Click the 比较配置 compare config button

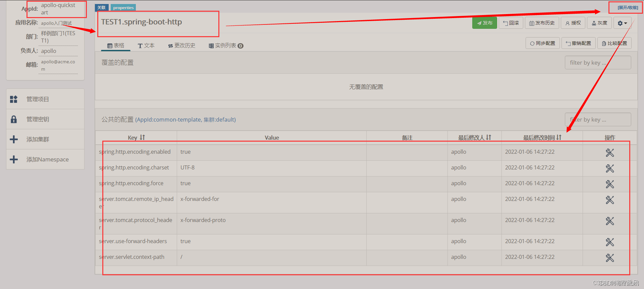point(614,43)
